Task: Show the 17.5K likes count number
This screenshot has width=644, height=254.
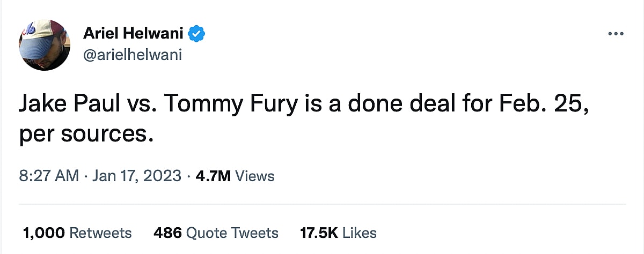Action: click(318, 233)
